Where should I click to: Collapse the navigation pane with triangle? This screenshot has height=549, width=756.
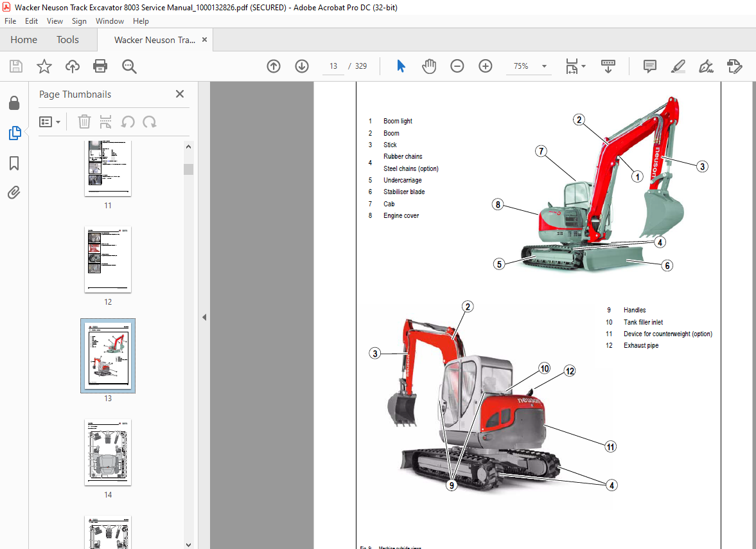[204, 317]
